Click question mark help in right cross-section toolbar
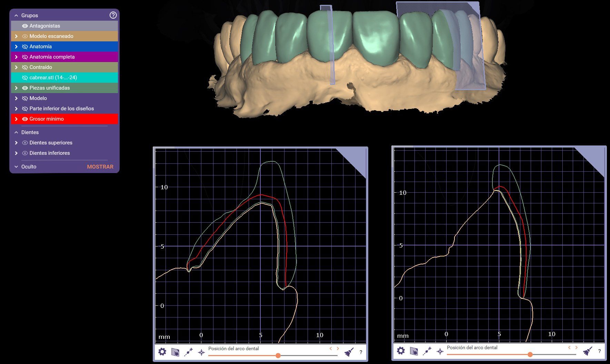The width and height of the screenshot is (610, 364). pos(599,351)
